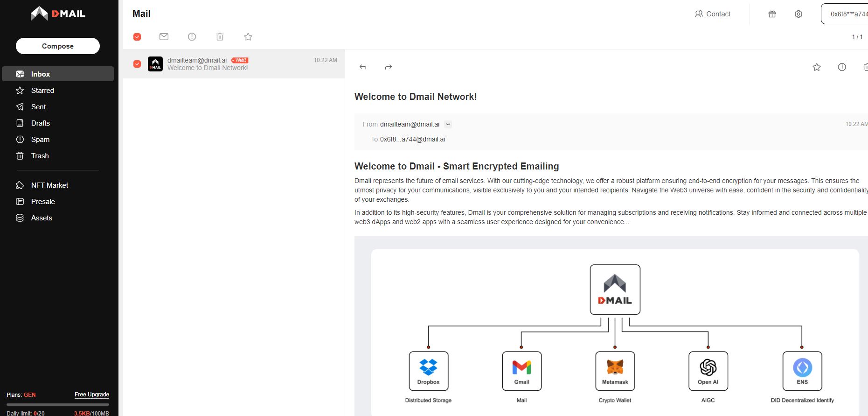Delete selected mail via list toolbar trash
This screenshot has height=416, width=868.
click(220, 36)
